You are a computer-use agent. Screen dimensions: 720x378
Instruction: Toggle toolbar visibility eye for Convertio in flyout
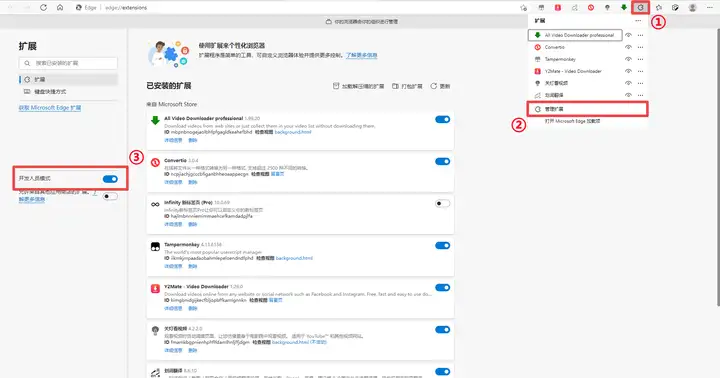pos(628,47)
